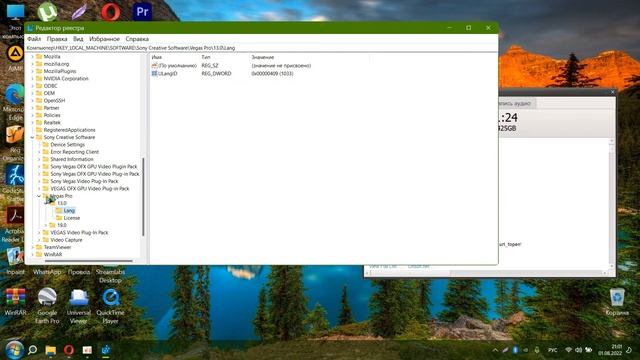This screenshot has width=640, height=360.
Task: Select the default (По умолчанию) string value
Action: (x=178, y=66)
